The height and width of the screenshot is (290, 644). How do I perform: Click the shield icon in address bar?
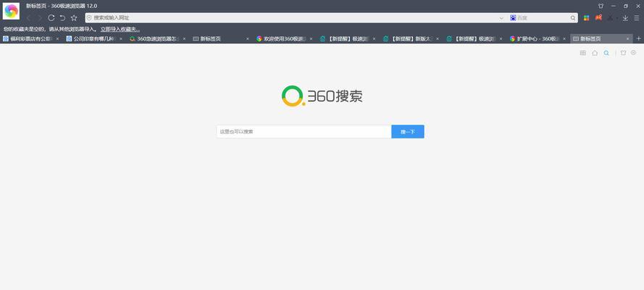click(x=89, y=18)
